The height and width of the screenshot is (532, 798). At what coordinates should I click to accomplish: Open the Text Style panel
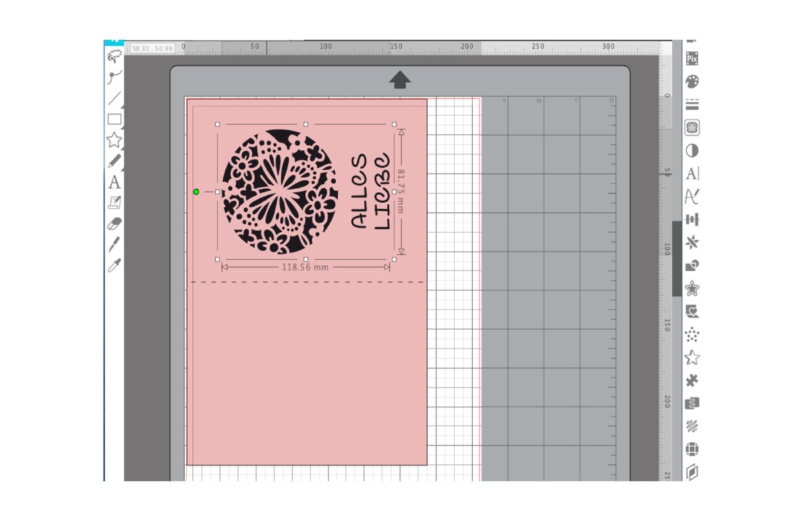pos(692,174)
